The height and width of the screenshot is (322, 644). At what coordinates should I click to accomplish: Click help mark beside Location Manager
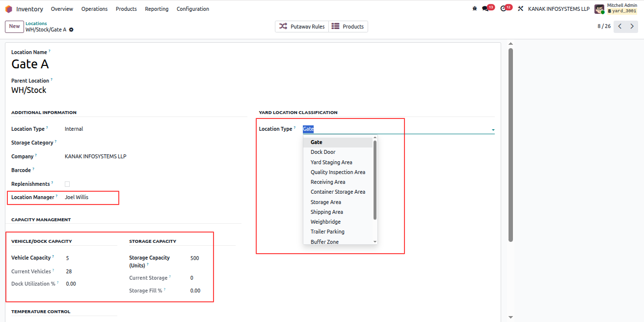[x=56, y=196]
